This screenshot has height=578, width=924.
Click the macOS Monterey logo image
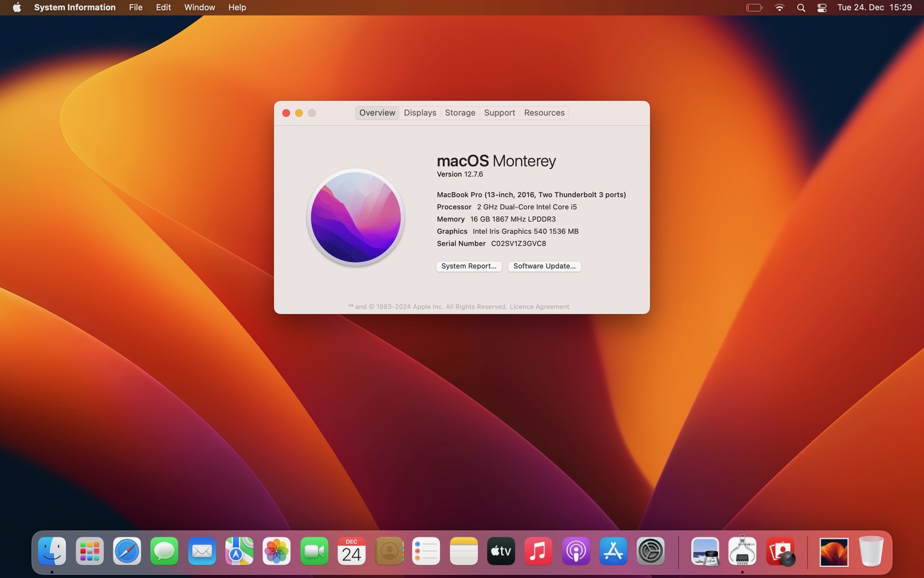356,217
